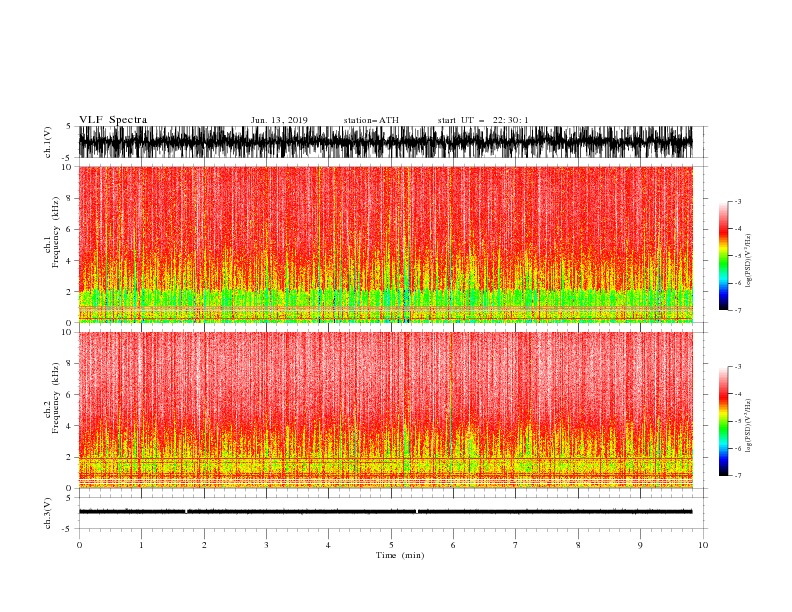The image size is (792, 612).
Task: Click the "station=ATH" label
Action: 371,120
